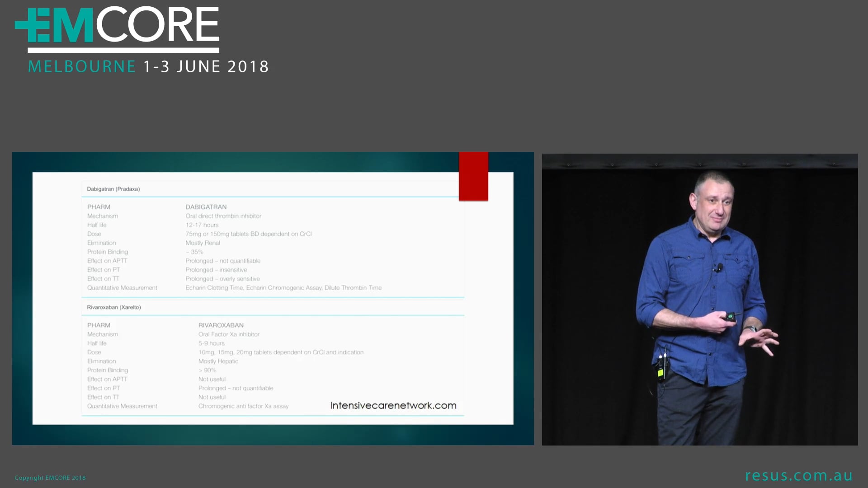
Task: Click the Effect on APTT Not useful entry
Action: (212, 379)
